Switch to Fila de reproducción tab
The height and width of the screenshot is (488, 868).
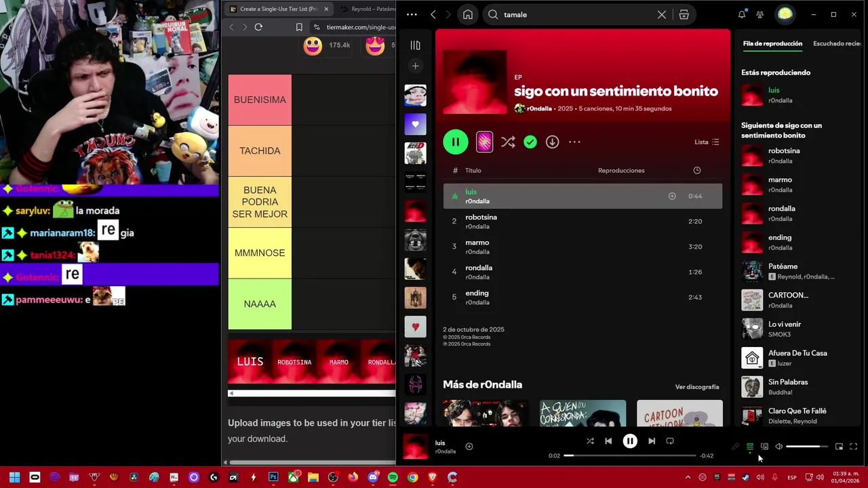[772, 43]
